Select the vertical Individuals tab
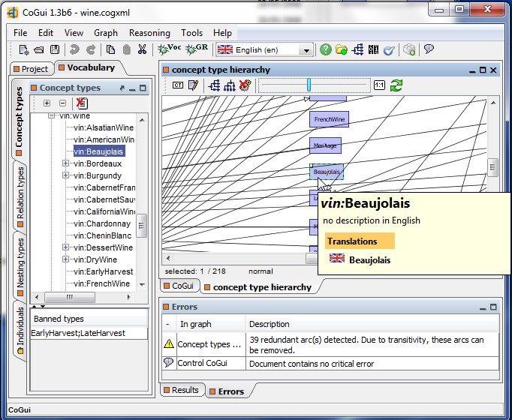This screenshot has width=512, height=420. click(20, 330)
